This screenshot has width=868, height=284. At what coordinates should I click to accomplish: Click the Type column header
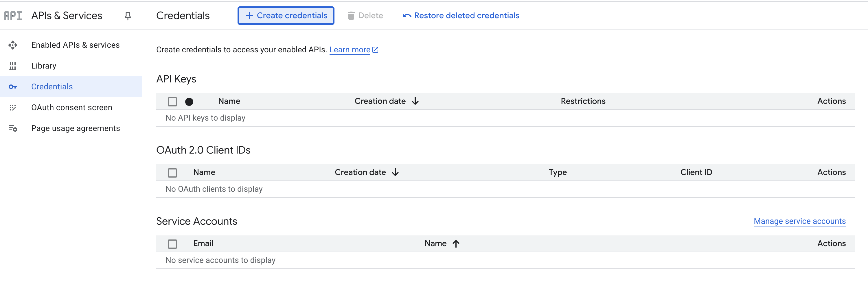point(558,172)
